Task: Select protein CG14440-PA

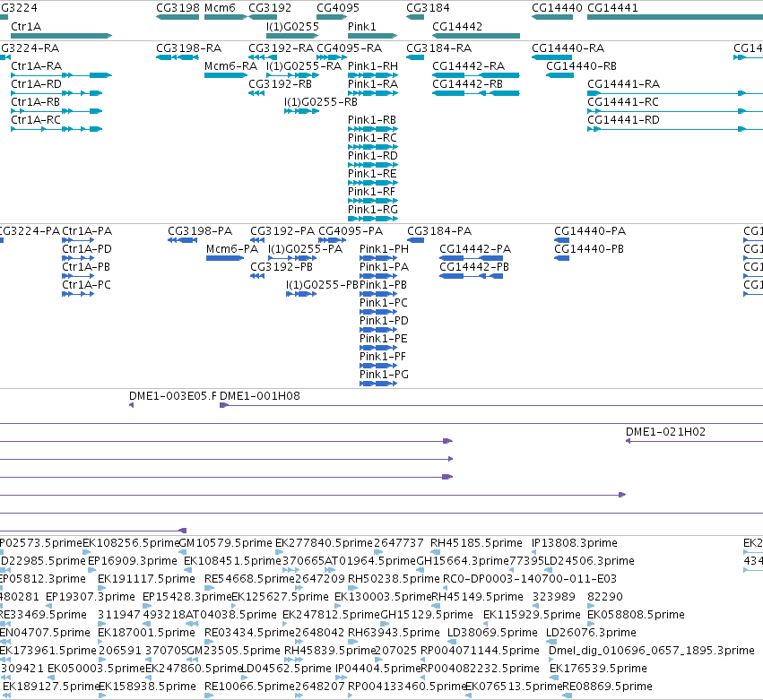Action: [x=561, y=240]
